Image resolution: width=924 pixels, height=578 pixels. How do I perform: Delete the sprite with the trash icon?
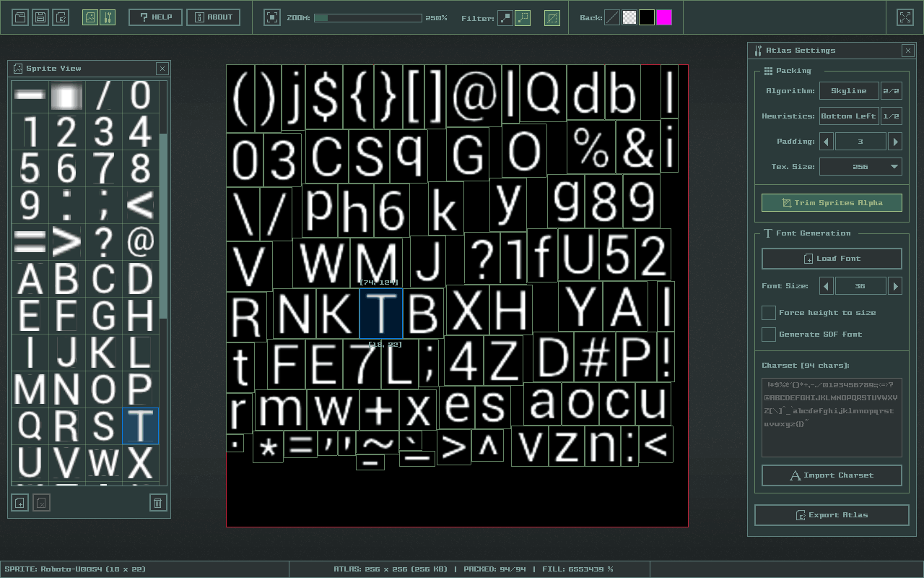(x=157, y=503)
